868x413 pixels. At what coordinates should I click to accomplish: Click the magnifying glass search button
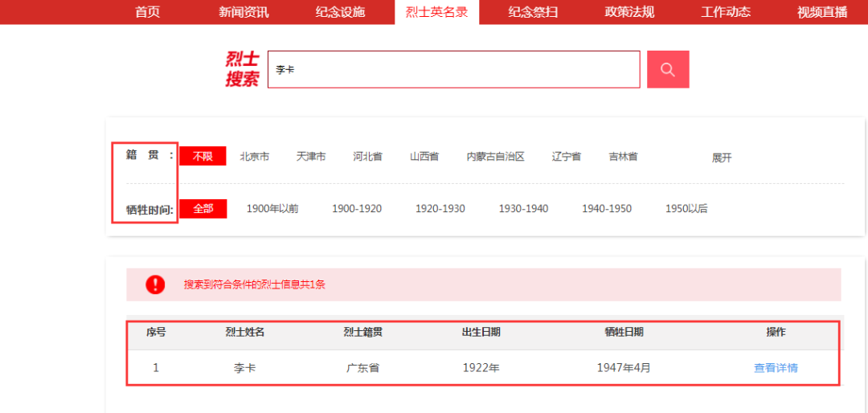pos(667,70)
